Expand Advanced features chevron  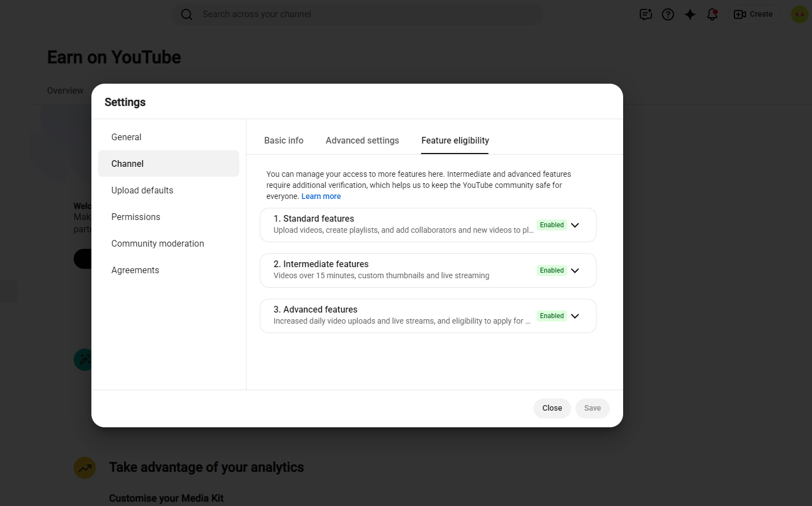575,316
